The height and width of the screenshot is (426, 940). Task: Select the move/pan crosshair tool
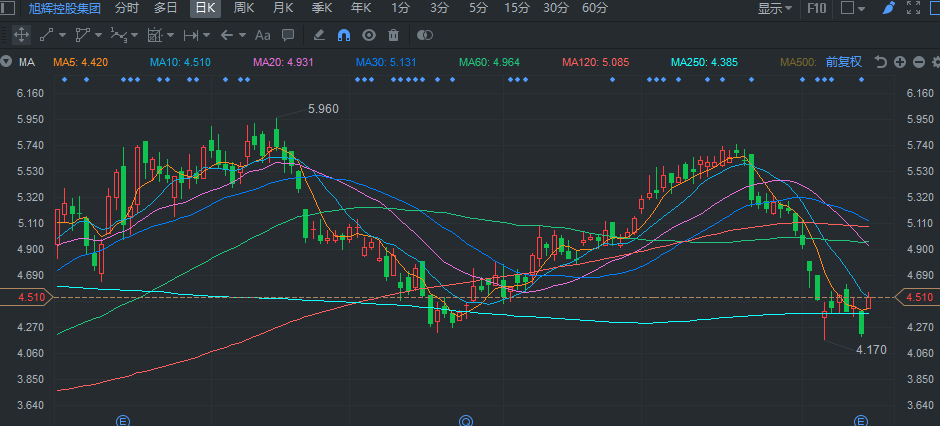(x=21, y=35)
